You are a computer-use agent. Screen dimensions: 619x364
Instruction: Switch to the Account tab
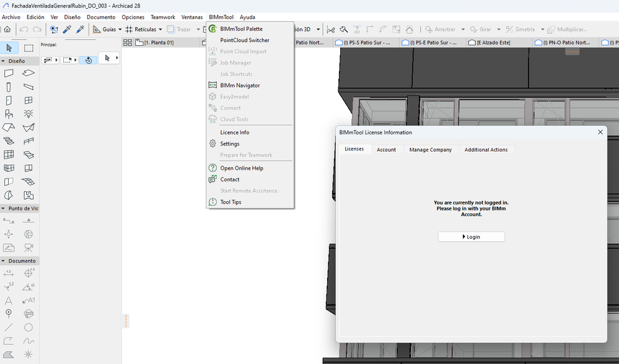click(x=386, y=149)
